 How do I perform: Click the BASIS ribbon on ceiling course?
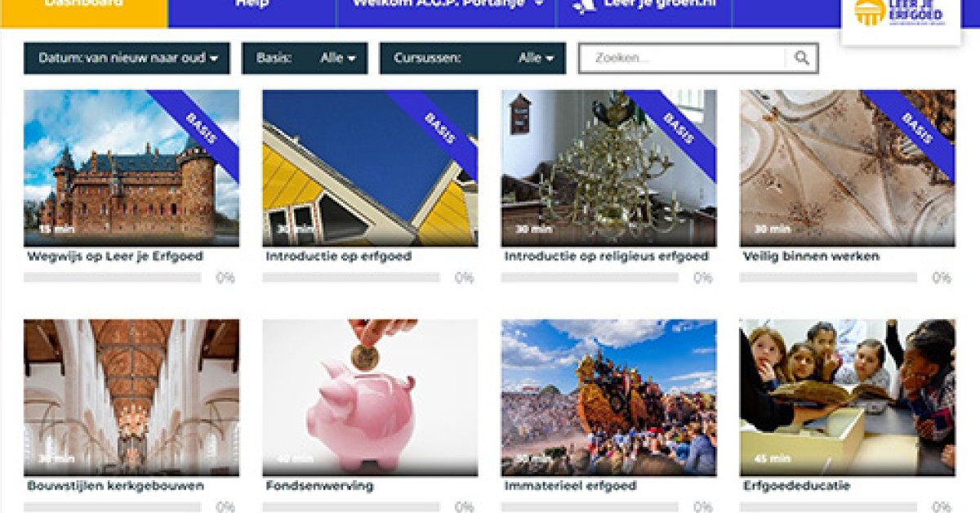pos(916,127)
